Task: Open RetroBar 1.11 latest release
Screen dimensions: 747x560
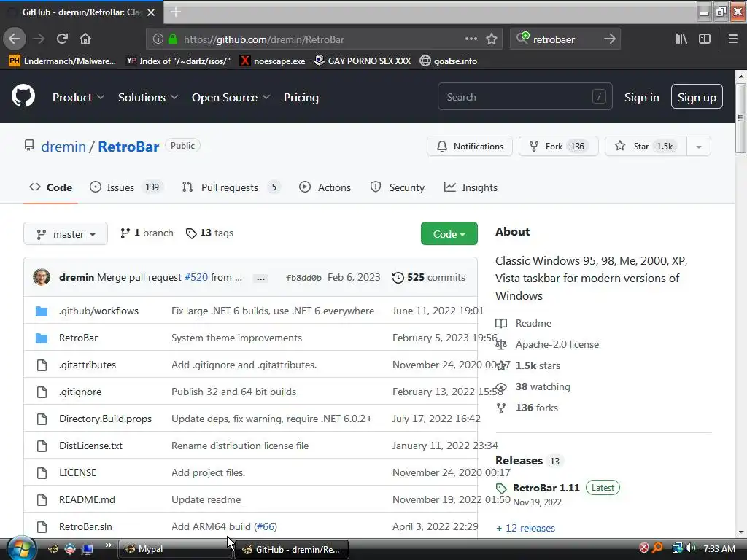Action: pos(546,488)
